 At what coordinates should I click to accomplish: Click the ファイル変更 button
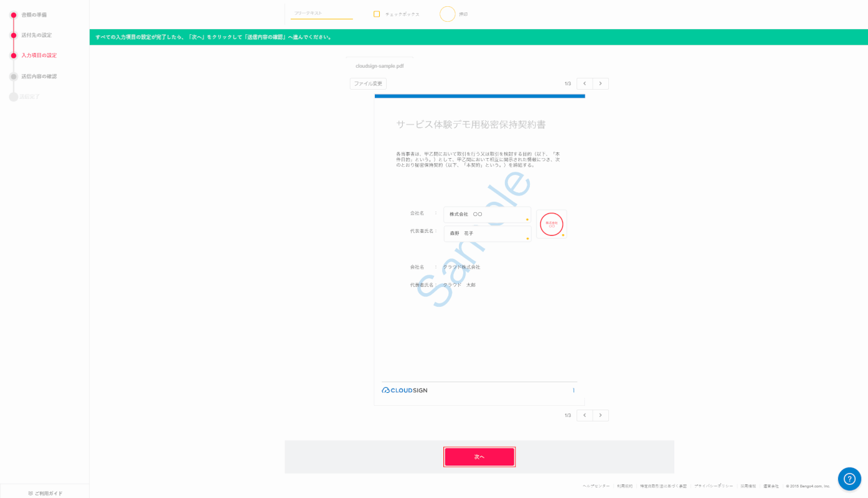coord(367,82)
